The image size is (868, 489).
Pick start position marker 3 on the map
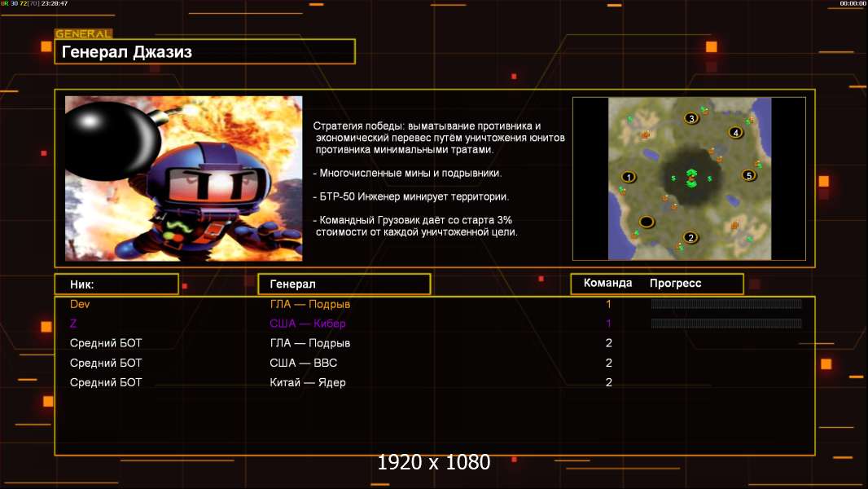(690, 118)
